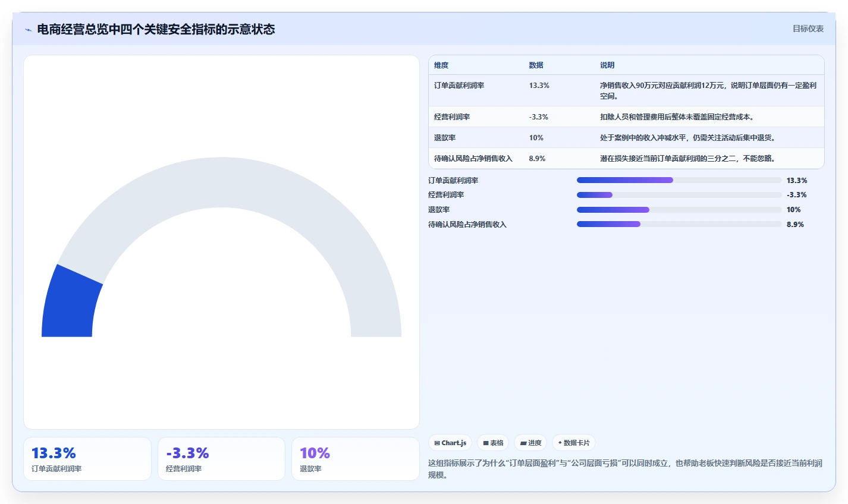This screenshot has height=504, width=848.
Task: Click the 数据卡片 tag
Action: click(574, 443)
